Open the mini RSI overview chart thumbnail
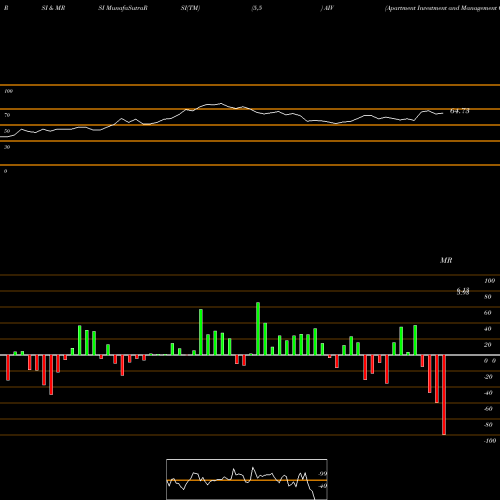500x500 pixels. pos(247,479)
